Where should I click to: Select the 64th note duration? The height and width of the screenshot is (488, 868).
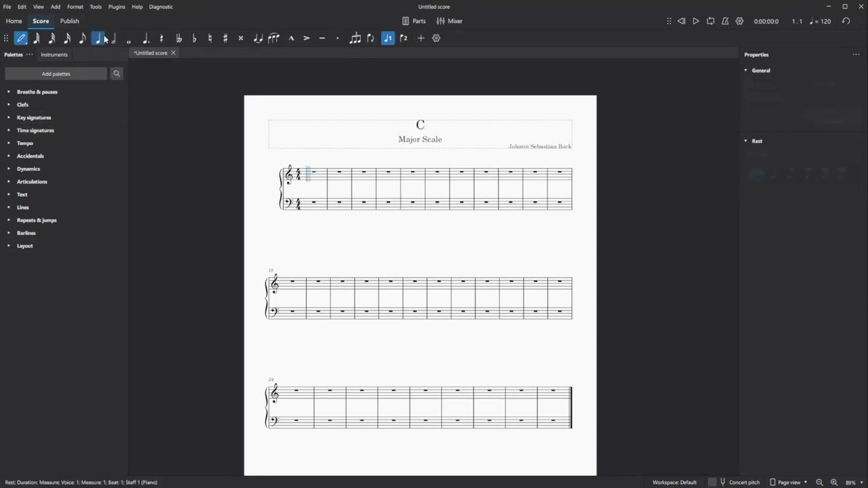(37, 39)
